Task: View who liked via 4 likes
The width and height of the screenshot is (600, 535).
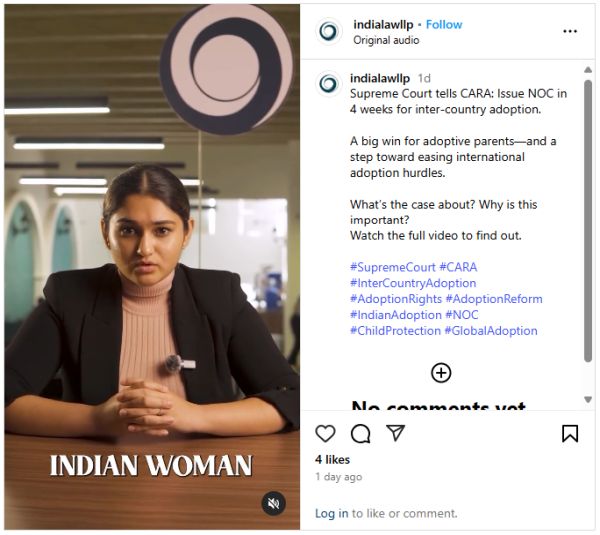Action: pyautogui.click(x=332, y=459)
